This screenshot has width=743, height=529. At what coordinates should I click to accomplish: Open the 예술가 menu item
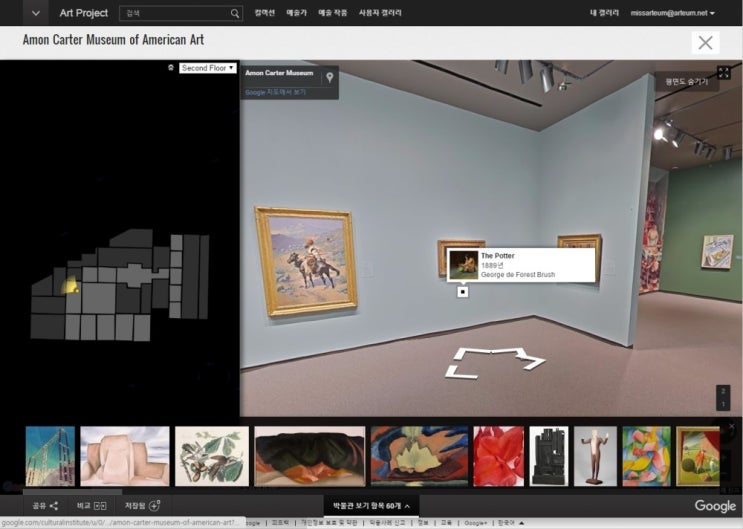tap(297, 13)
